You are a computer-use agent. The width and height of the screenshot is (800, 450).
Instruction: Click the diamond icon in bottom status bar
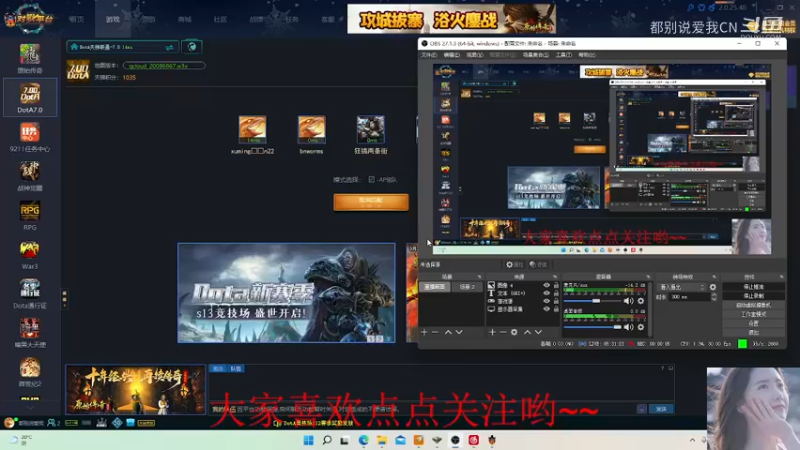tap(117, 422)
